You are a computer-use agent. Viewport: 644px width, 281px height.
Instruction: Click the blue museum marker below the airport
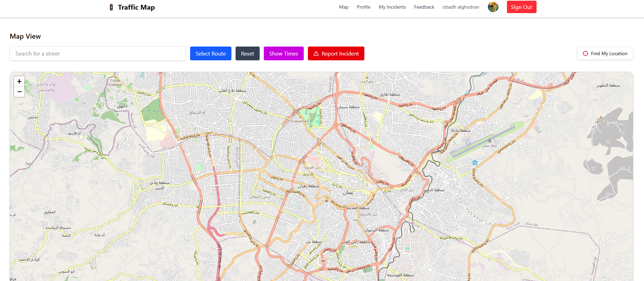click(x=475, y=163)
